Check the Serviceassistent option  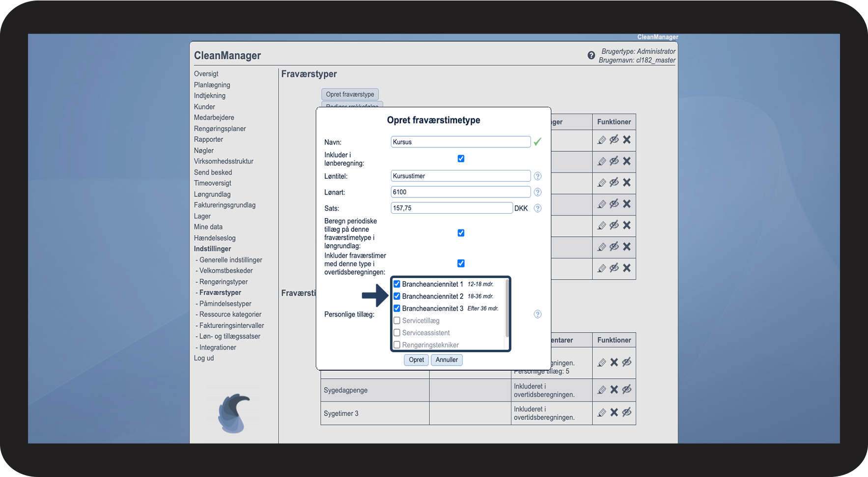pos(397,333)
